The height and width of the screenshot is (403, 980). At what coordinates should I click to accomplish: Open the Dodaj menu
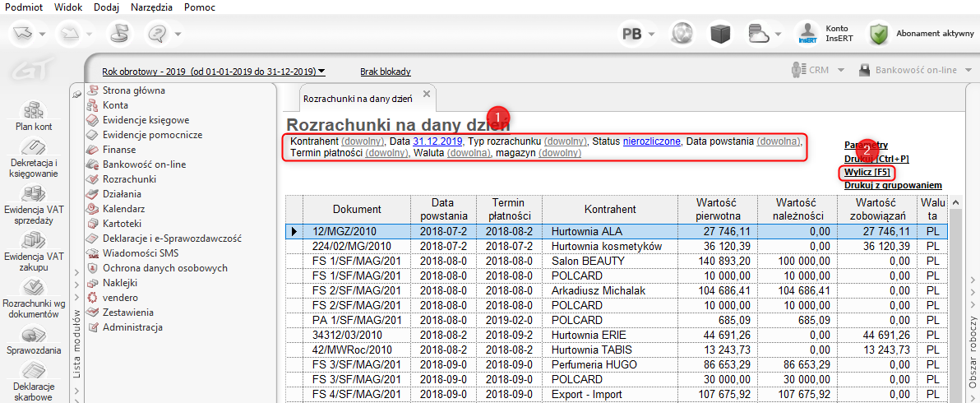pos(106,8)
